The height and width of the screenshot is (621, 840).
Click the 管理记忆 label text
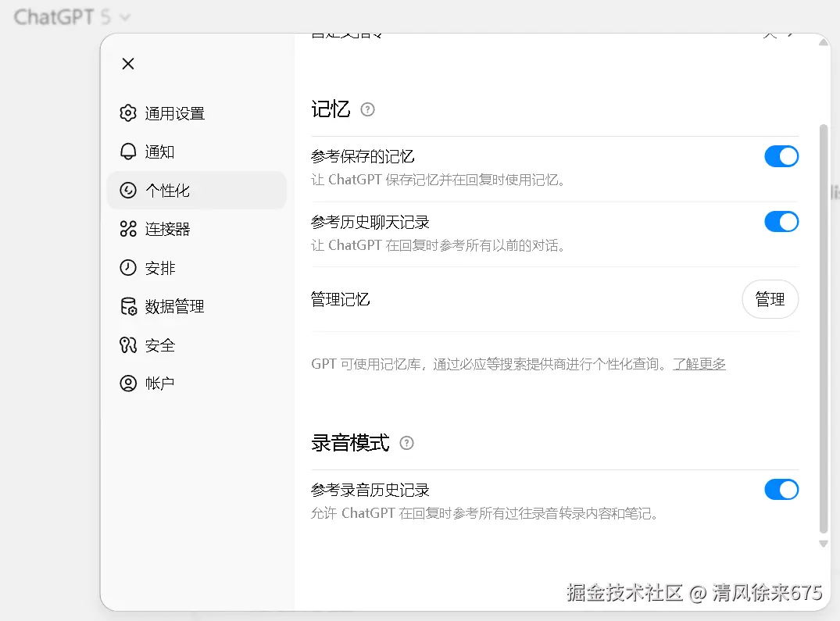340,299
